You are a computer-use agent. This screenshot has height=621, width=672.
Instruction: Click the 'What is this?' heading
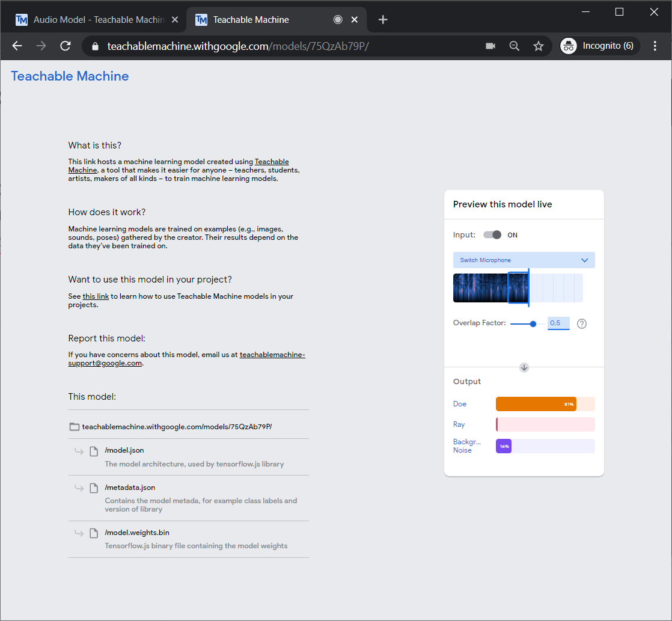pyautogui.click(x=95, y=145)
